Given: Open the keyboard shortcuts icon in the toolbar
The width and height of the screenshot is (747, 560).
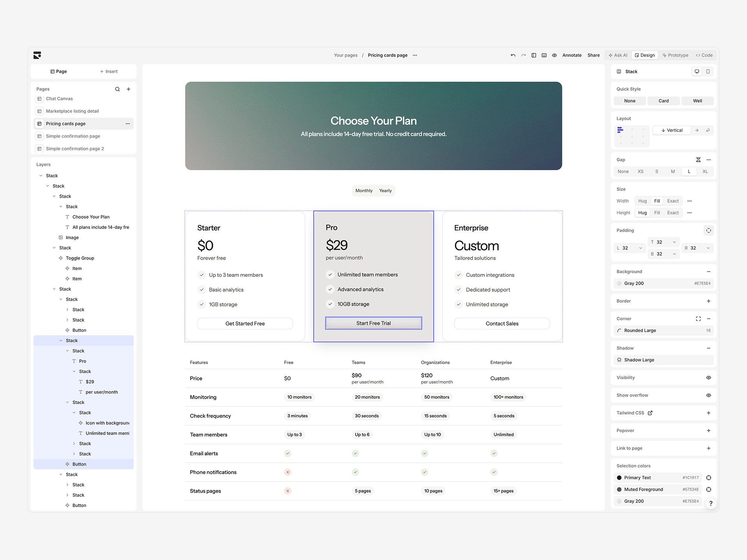Looking at the screenshot, I should point(544,55).
